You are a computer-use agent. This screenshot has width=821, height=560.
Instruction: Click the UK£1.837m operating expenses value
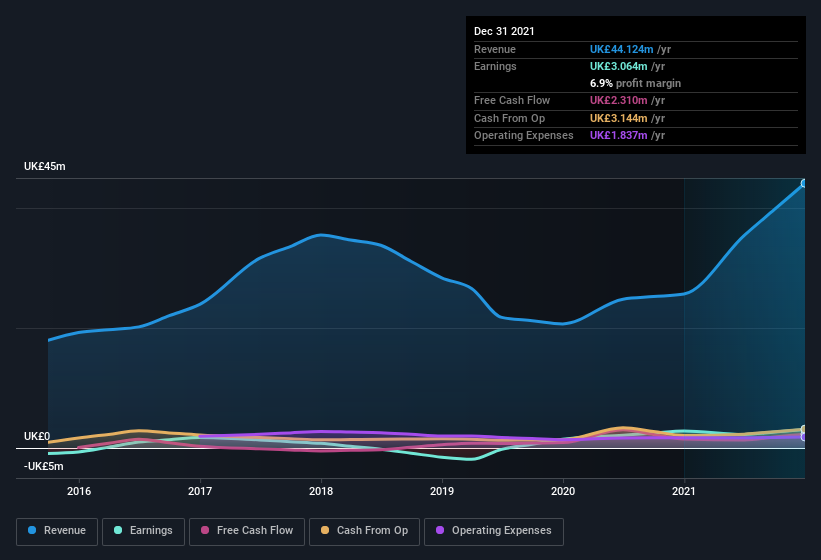[618, 135]
